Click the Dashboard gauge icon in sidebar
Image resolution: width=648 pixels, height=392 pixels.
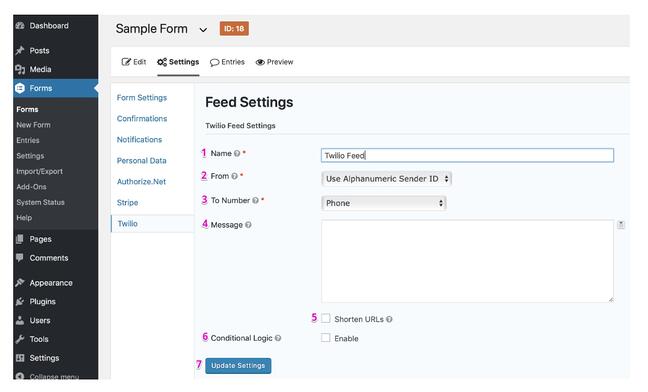point(20,26)
